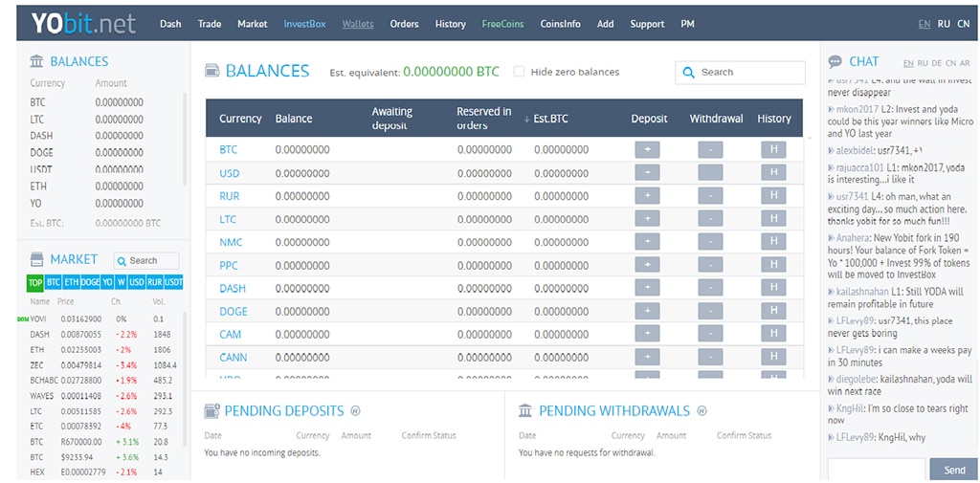Click the sidebar balances list scrollbar
This screenshot has height=483, width=980.
pos(185,140)
